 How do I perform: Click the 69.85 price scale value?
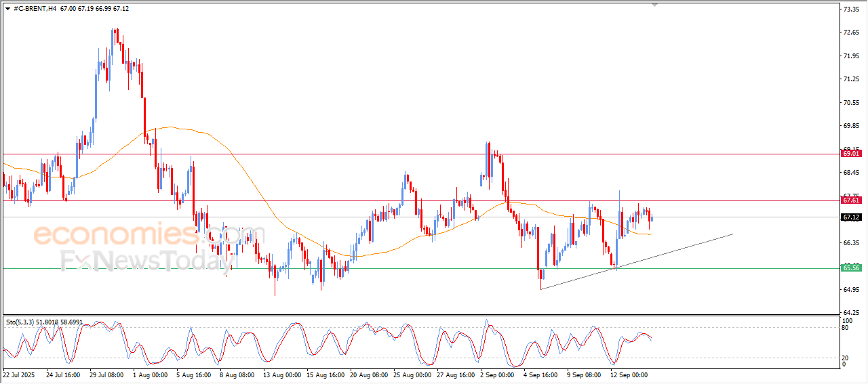point(852,126)
